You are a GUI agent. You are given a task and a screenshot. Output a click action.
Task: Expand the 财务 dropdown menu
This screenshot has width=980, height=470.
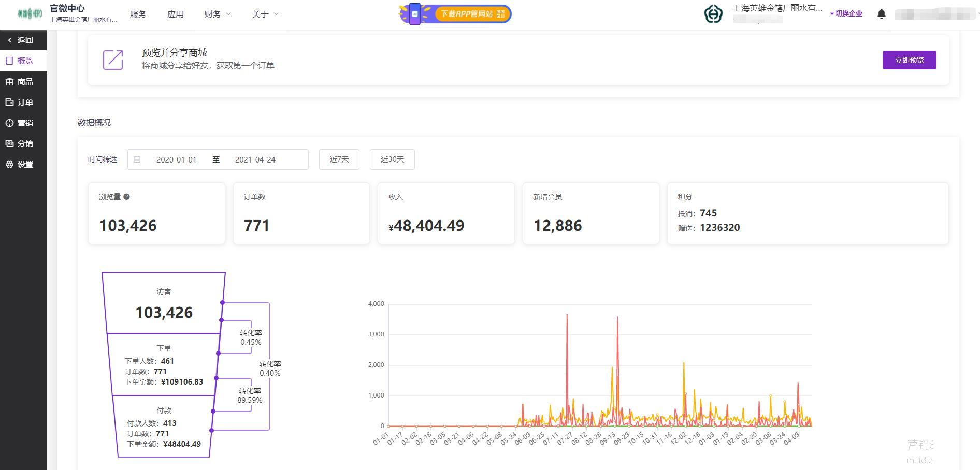click(218, 14)
